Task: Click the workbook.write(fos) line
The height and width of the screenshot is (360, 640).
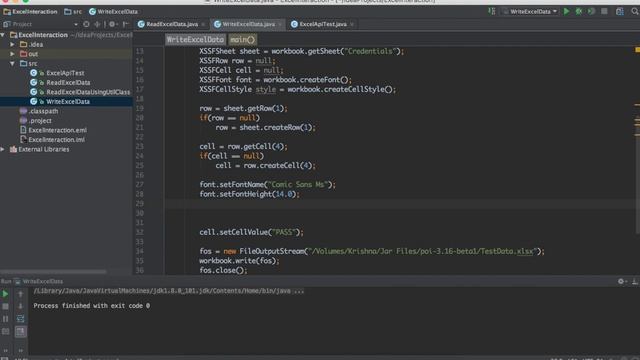Action: 239,261
